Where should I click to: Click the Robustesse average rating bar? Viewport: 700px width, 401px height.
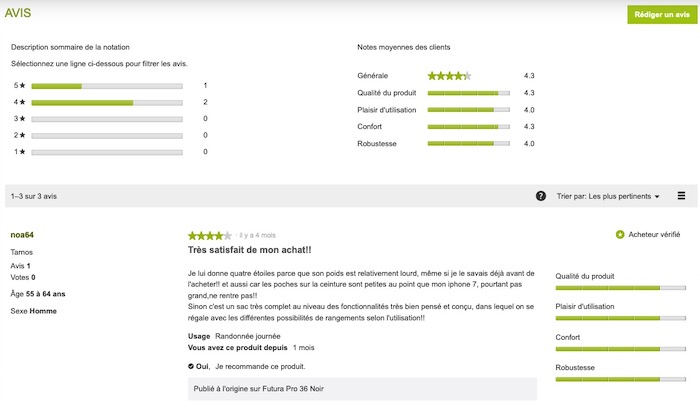(x=468, y=143)
